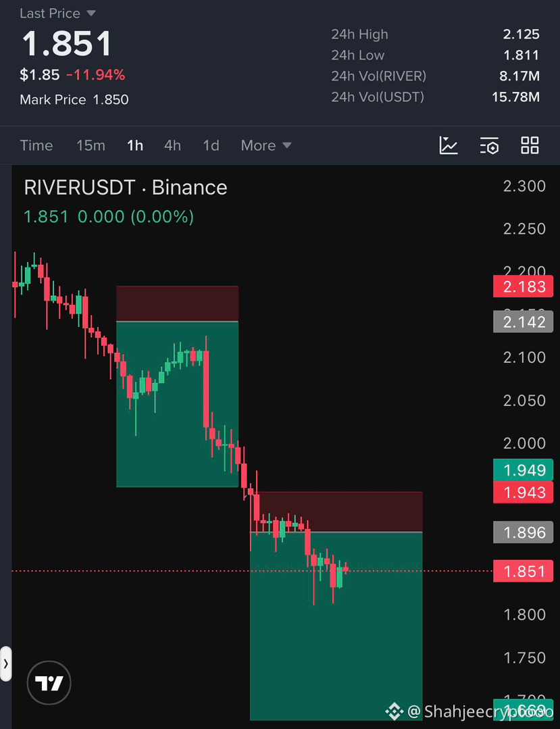Click the large 1.851 last price

(x=67, y=44)
